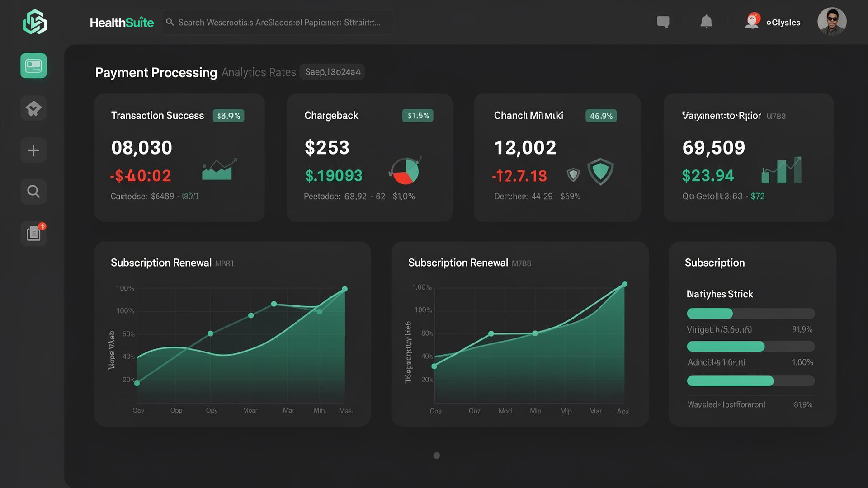Click the page indicator dot below the charts
The image size is (868, 488).
[x=436, y=455]
